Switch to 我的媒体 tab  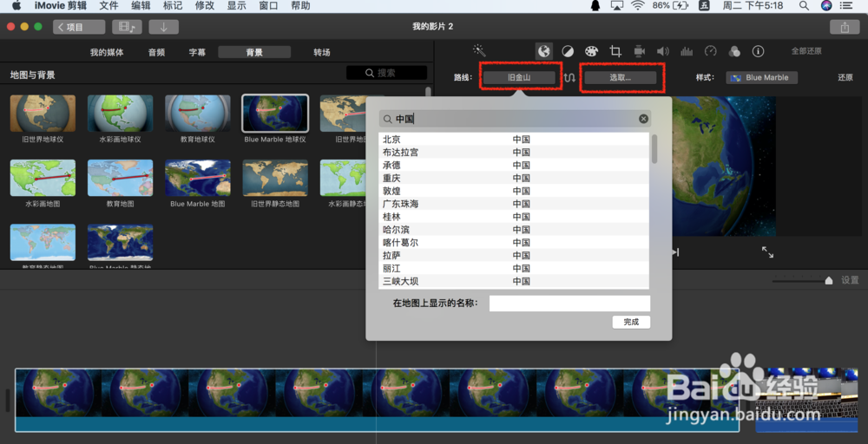pos(107,53)
